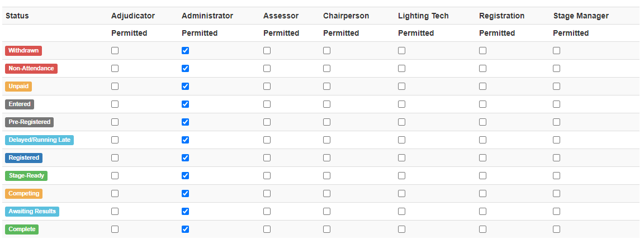644x244 pixels.
Task: Tick Stage Manager for Complete status
Action: click(x=557, y=229)
